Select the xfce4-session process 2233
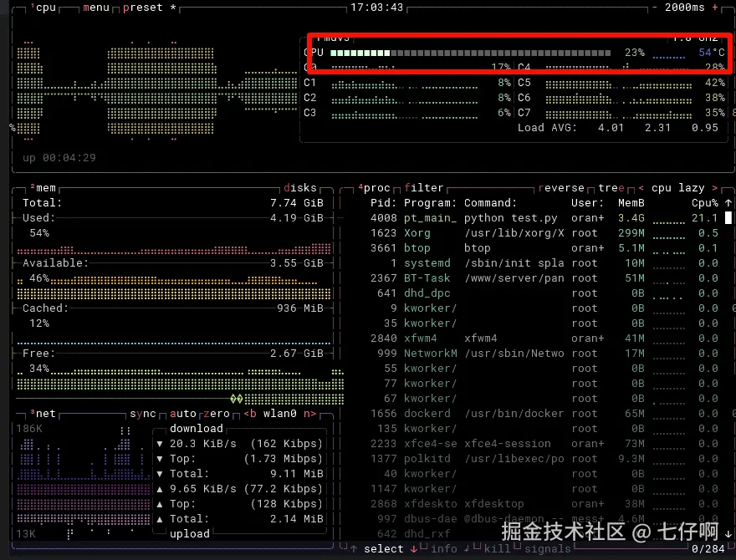Screen dimensions: 736x560 click(x=544, y=443)
